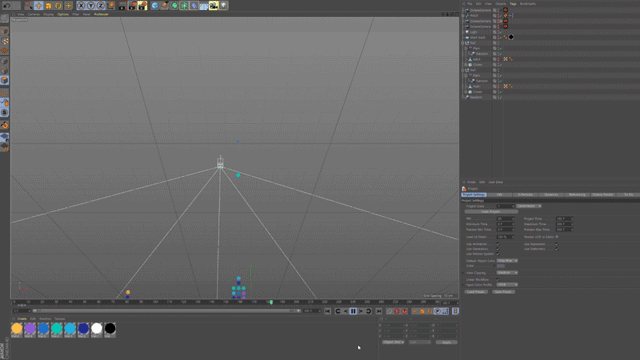Open viewport Options menu
The height and width of the screenshot is (360, 640).
click(x=63, y=14)
